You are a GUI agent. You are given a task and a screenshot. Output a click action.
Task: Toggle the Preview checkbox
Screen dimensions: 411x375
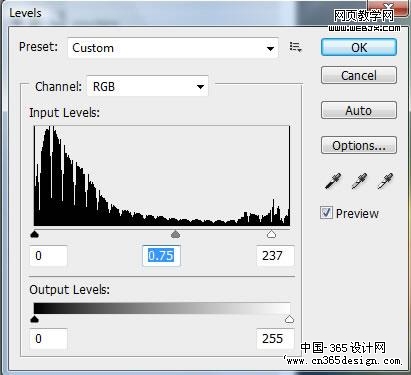pos(326,213)
